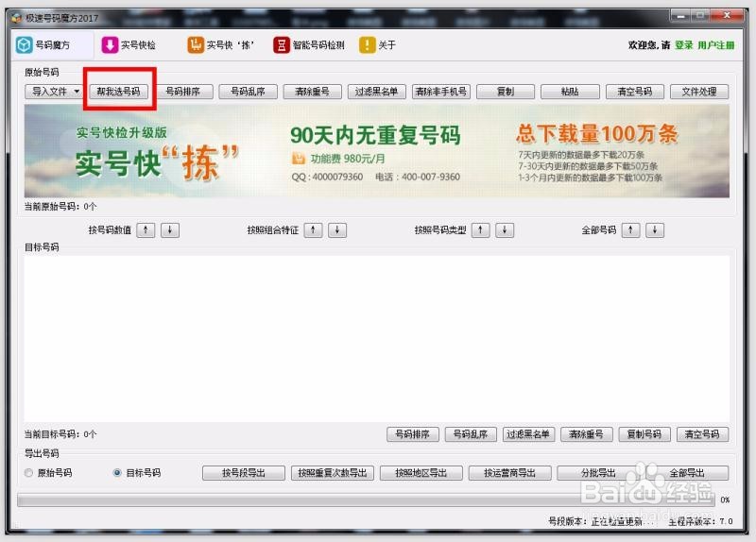The image size is (756, 542).
Task: Open the 关于 tab
Action: 377,44
